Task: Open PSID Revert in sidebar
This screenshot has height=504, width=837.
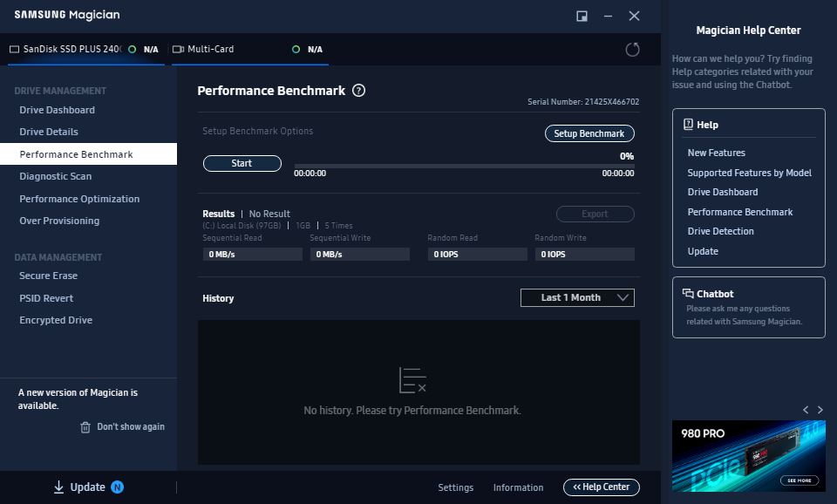Action: pos(46,298)
